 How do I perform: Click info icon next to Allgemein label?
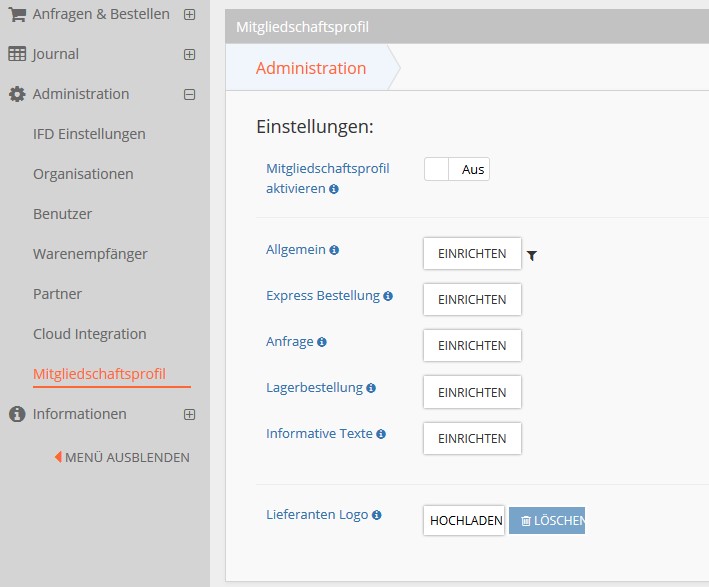(334, 250)
